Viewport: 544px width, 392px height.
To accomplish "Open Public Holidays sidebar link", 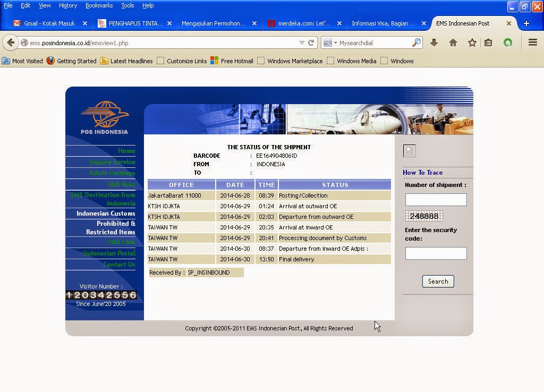I will point(112,173).
